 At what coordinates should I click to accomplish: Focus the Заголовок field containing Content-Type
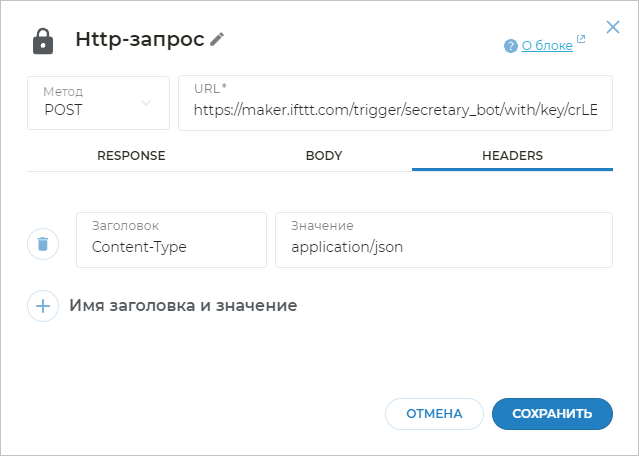tap(171, 246)
